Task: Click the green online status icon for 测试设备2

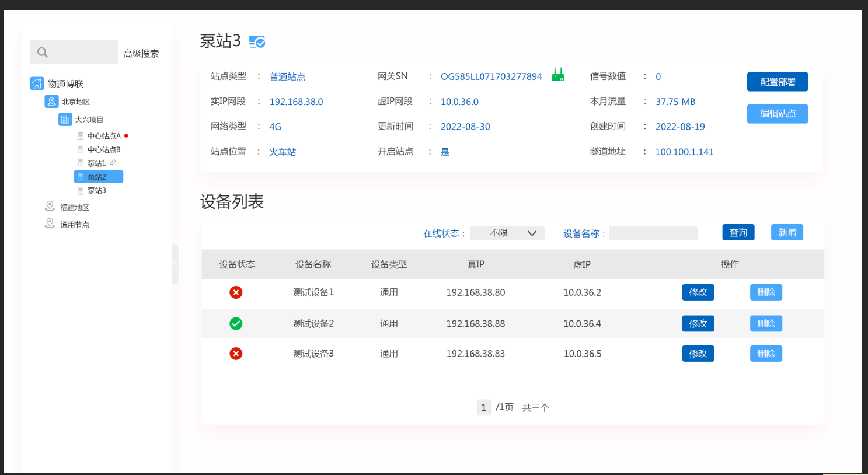Action: pos(236,323)
